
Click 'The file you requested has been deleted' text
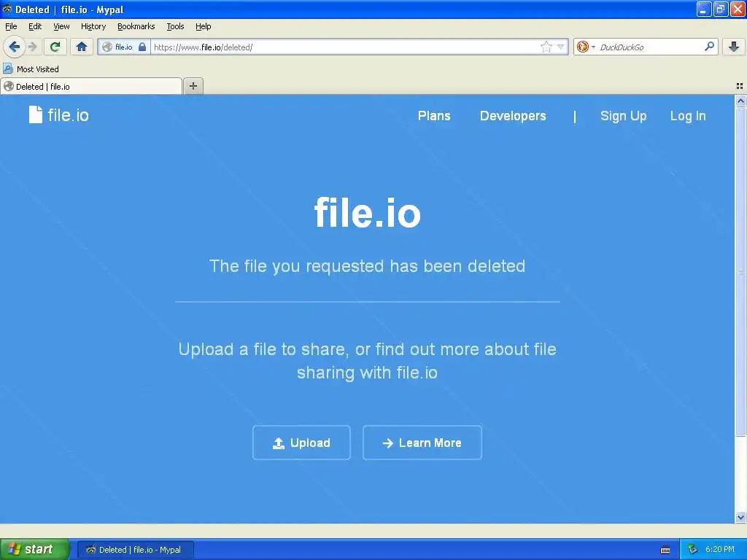pyautogui.click(x=367, y=265)
